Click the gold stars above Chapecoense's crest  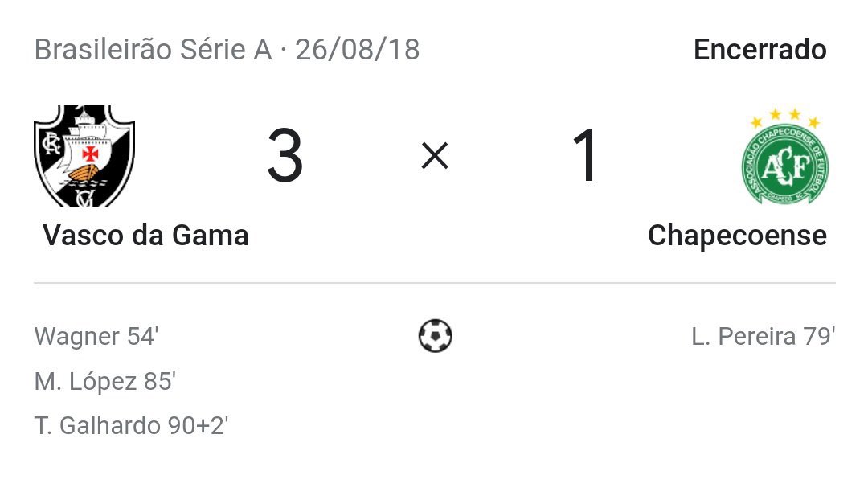(784, 119)
